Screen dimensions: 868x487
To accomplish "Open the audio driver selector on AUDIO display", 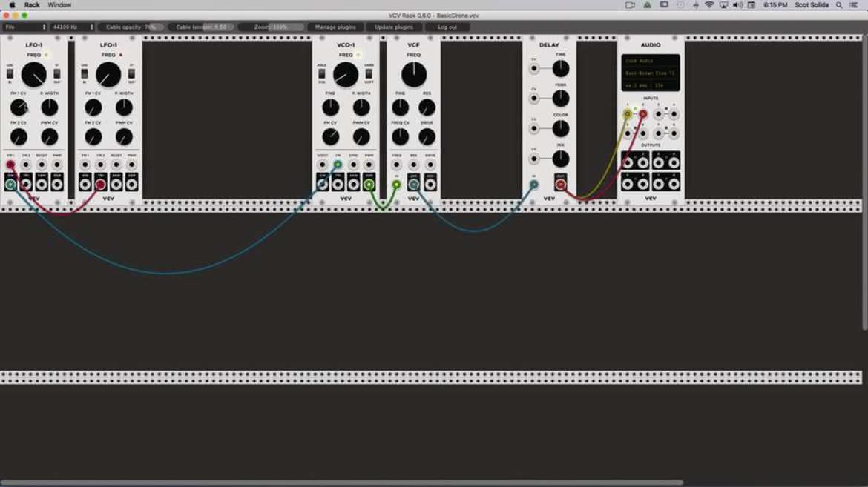I will pos(651,61).
